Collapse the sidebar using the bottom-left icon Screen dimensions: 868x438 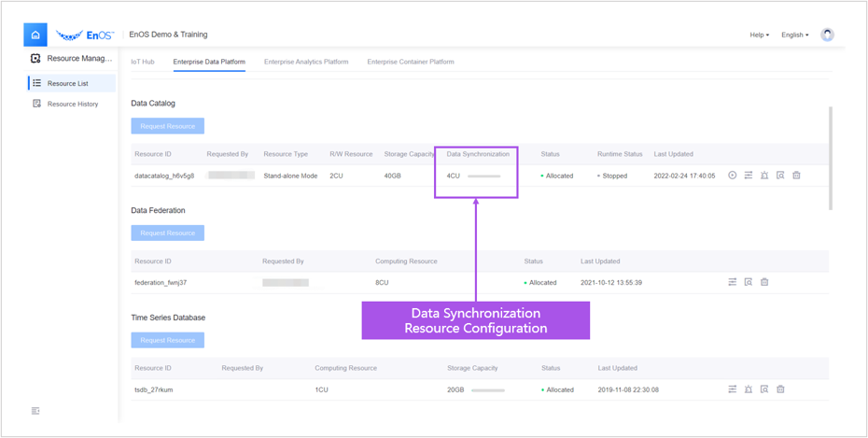tap(35, 411)
